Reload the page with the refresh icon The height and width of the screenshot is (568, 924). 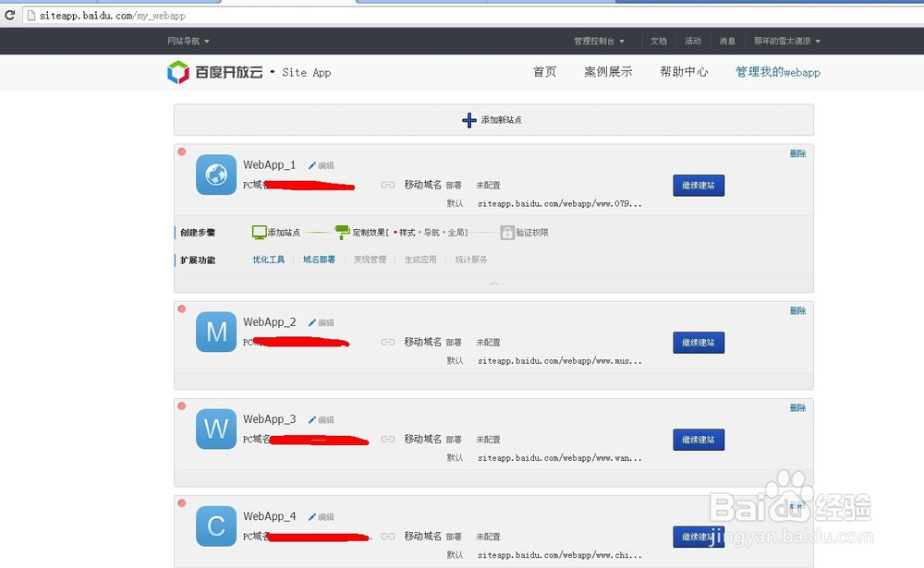(9, 16)
